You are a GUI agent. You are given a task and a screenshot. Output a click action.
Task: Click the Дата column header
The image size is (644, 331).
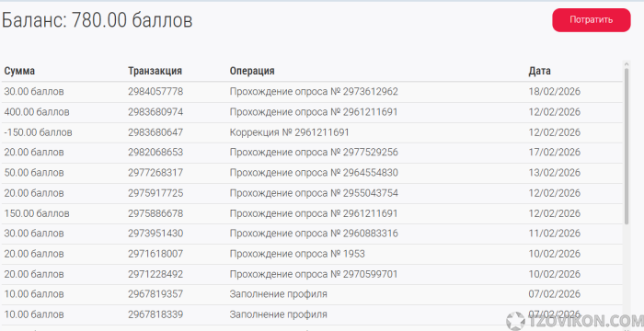tap(539, 71)
